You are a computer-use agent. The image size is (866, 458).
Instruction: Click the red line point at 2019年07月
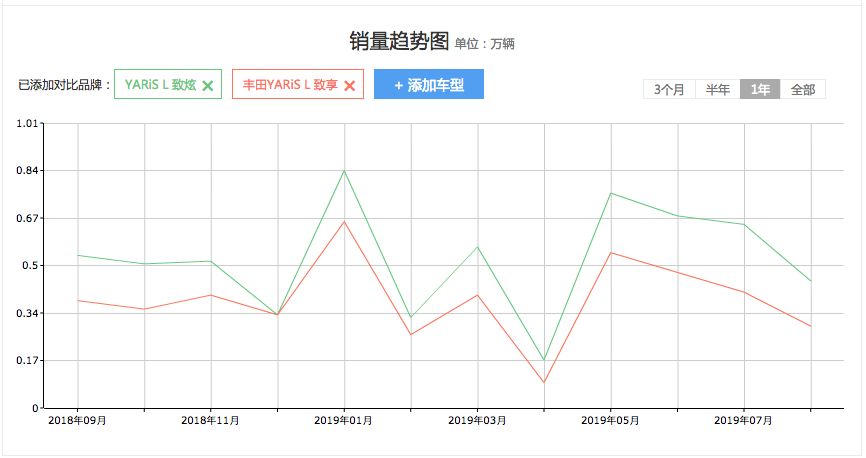pyautogui.click(x=744, y=292)
